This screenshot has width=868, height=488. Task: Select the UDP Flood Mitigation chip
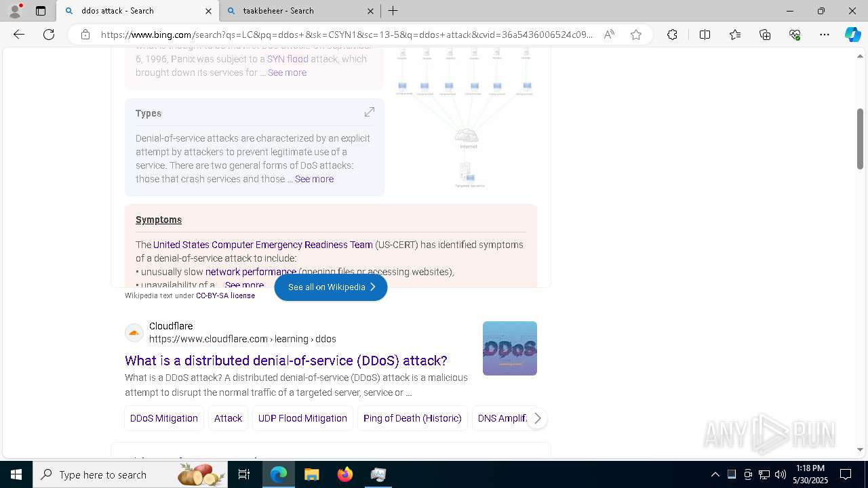pos(302,418)
